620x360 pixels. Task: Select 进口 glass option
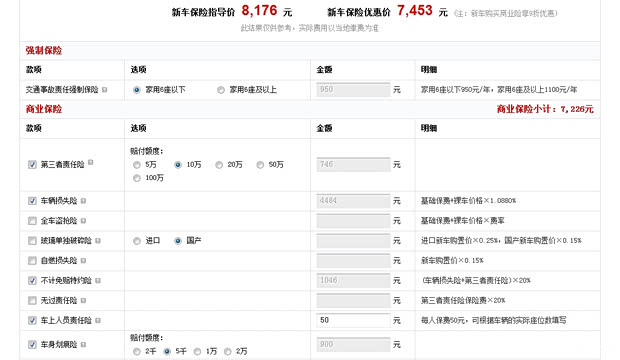click(x=137, y=241)
